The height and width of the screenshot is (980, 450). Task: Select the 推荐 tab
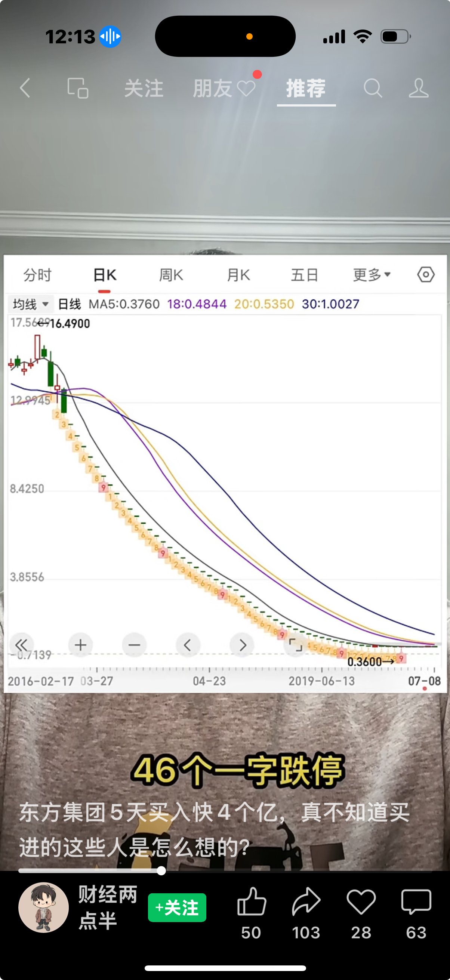point(306,88)
